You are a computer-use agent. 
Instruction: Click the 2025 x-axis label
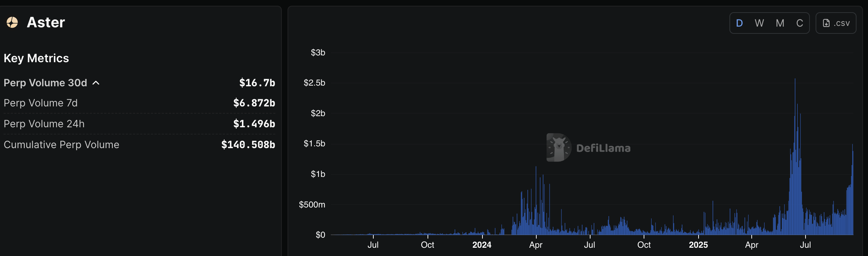click(x=698, y=245)
